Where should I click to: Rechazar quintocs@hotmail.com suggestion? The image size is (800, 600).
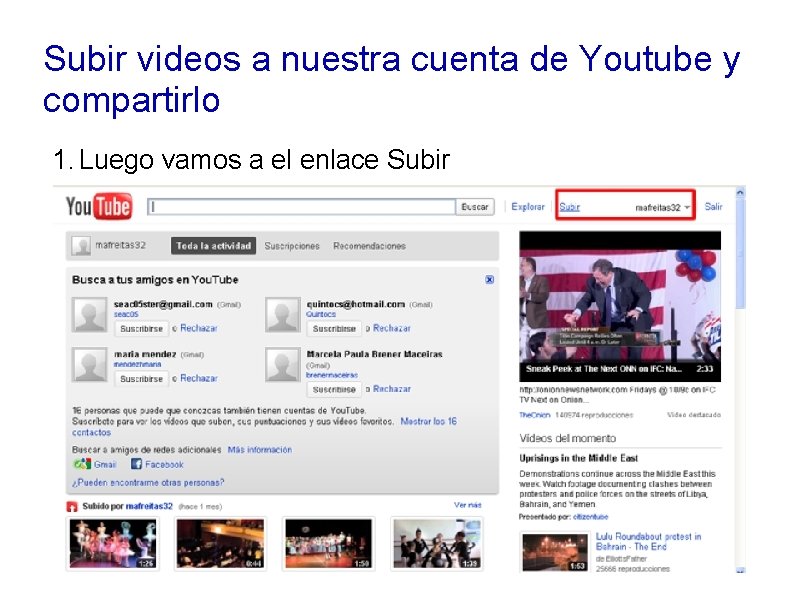click(x=392, y=328)
